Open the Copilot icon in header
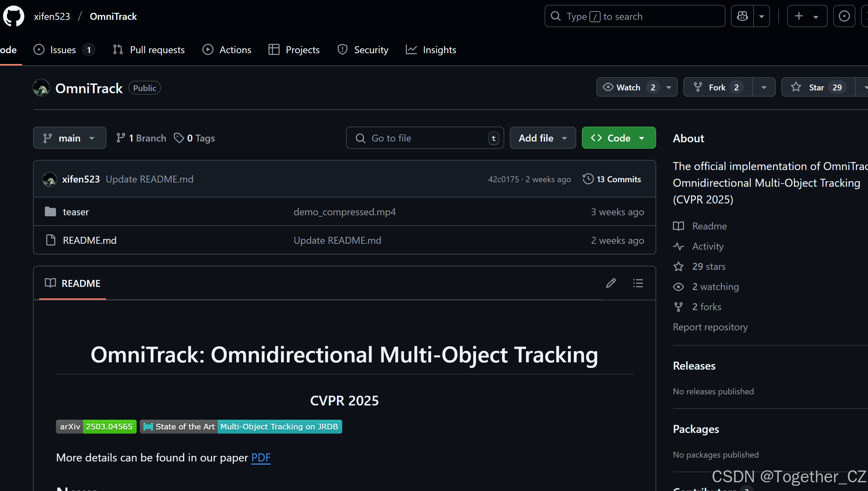Viewport: 868px width, 491px height. (x=742, y=16)
